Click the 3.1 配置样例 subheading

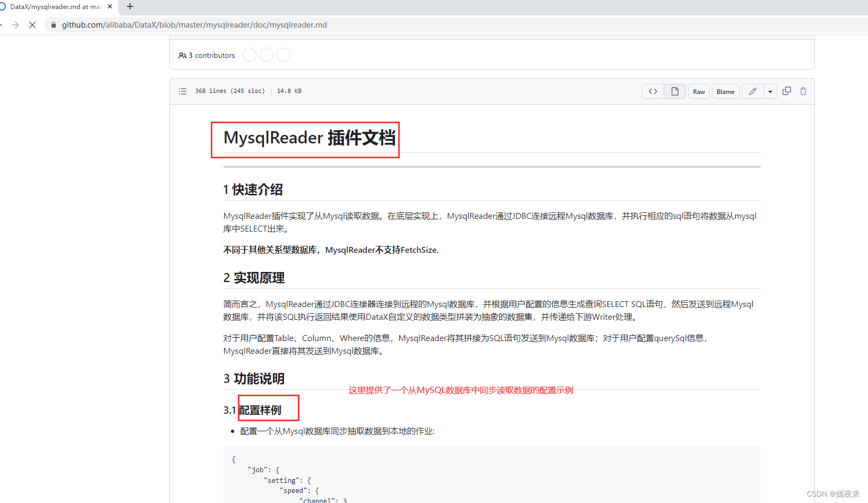point(252,410)
